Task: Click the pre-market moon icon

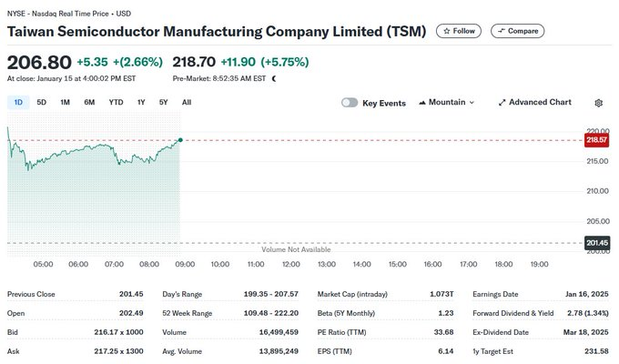Action: coord(274,79)
